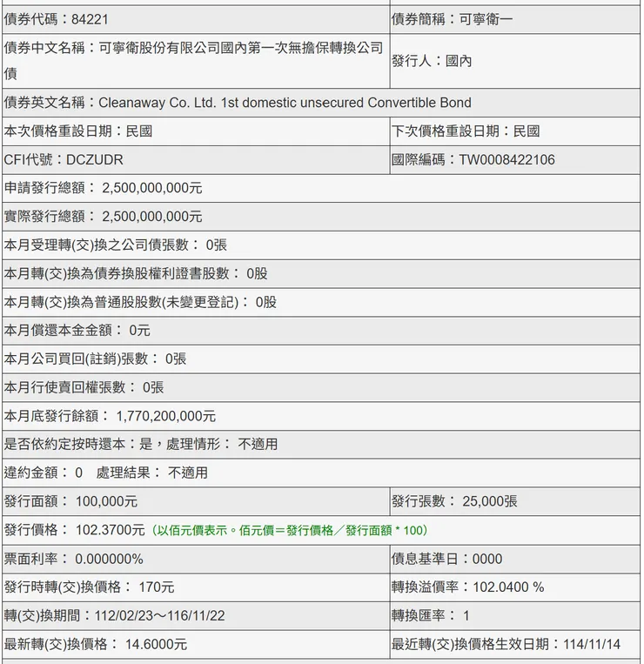Click bond short name 可寧衛一
This screenshot has height=664, width=644.
(486, 19)
